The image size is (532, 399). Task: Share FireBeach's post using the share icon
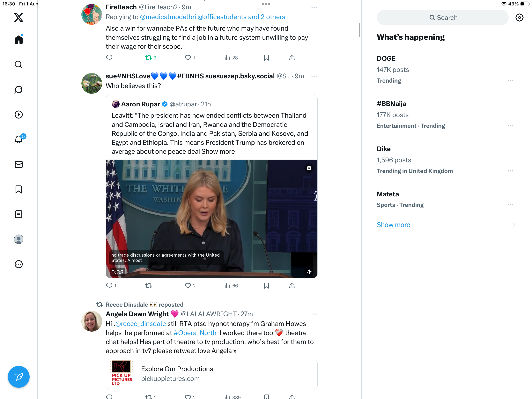click(292, 58)
